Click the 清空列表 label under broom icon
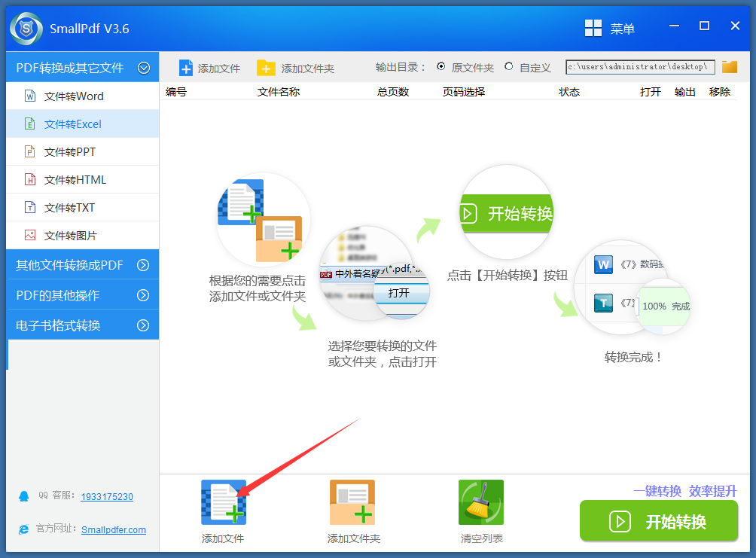756x558 pixels. pos(482,538)
